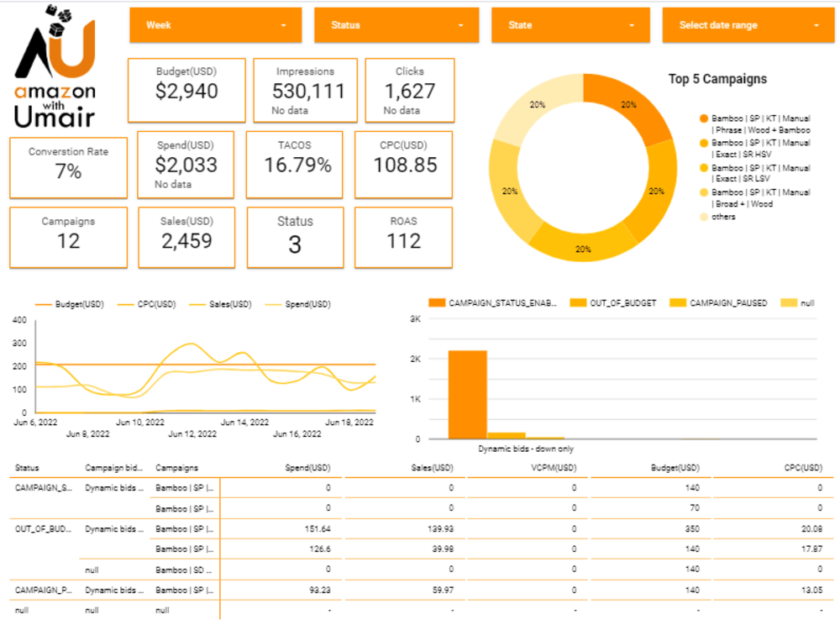Screen dimensions: 840x630
Task: Sort table by Sales(USD) column header
Action: (x=432, y=468)
